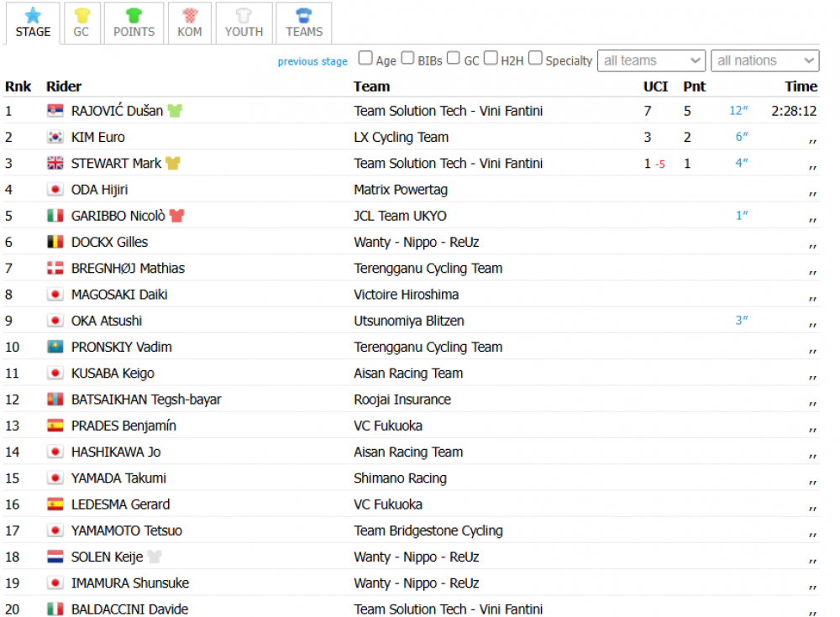Click the 12″ bonus for RAJOVIĆ
The height and width of the screenshot is (617, 840).
tap(738, 111)
